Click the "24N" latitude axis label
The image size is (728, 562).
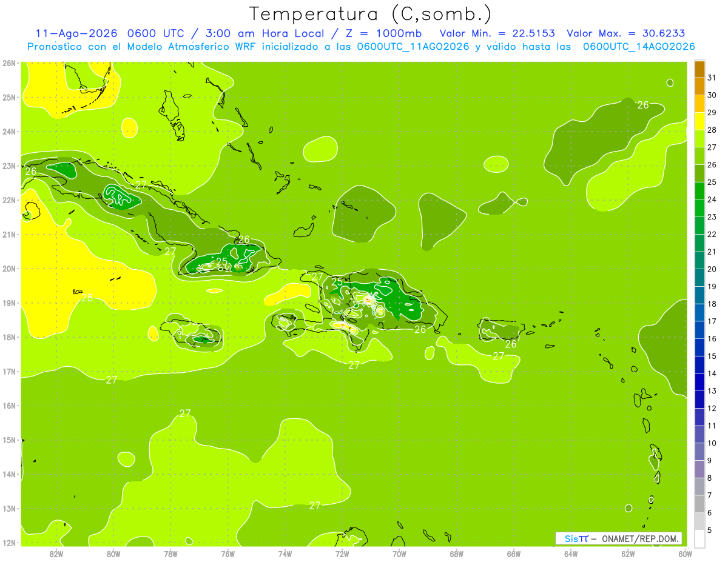tap(8, 132)
